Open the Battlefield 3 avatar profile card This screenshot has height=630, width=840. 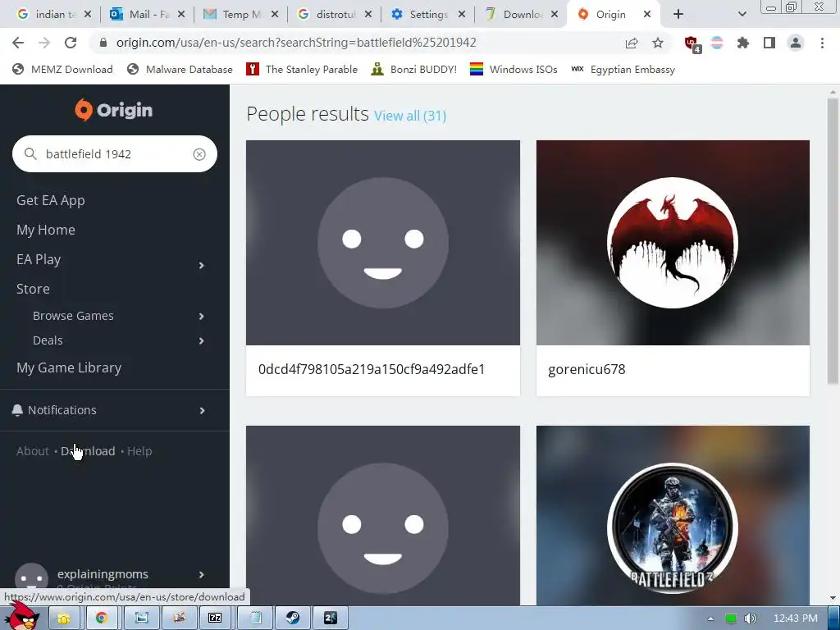[x=673, y=516]
